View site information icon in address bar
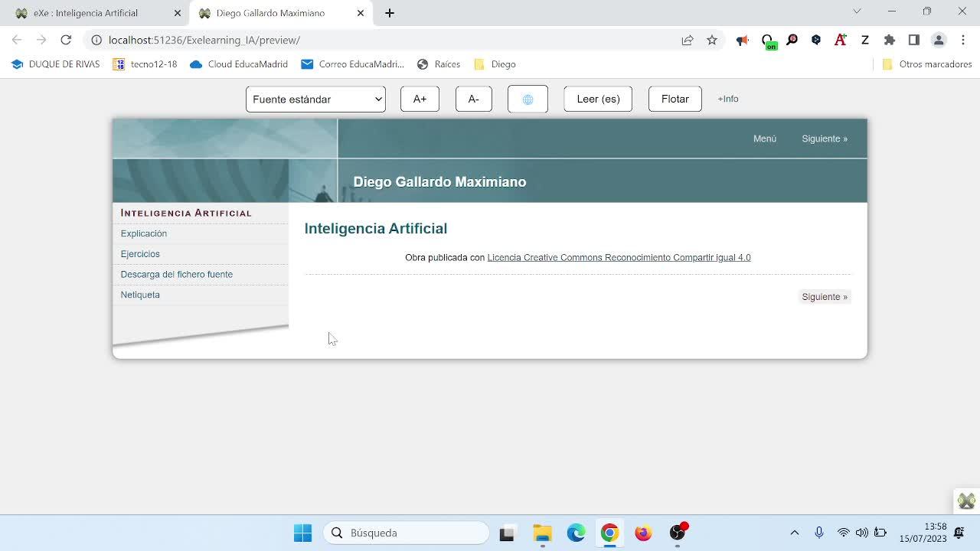980x551 pixels. (x=96, y=40)
